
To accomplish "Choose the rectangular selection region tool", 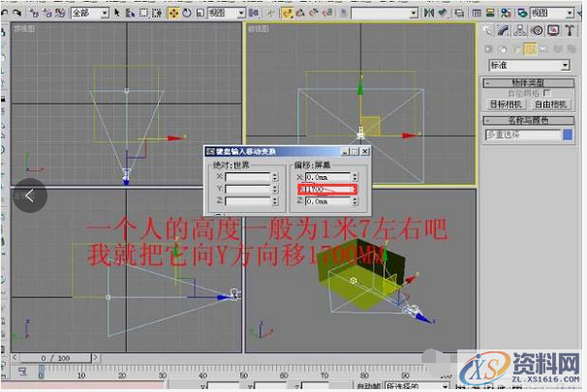I will 143,14.
